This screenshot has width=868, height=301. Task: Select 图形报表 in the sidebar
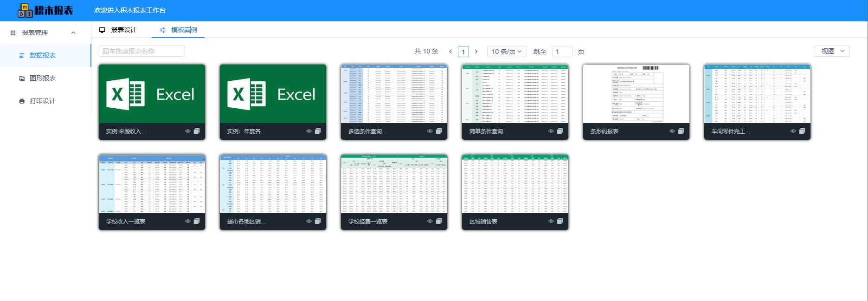pyautogui.click(x=42, y=78)
